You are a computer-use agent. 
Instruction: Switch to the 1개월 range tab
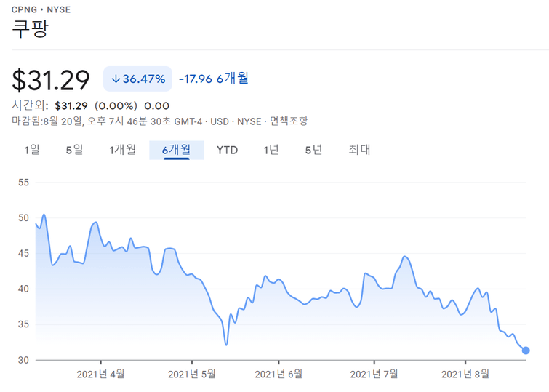122,150
